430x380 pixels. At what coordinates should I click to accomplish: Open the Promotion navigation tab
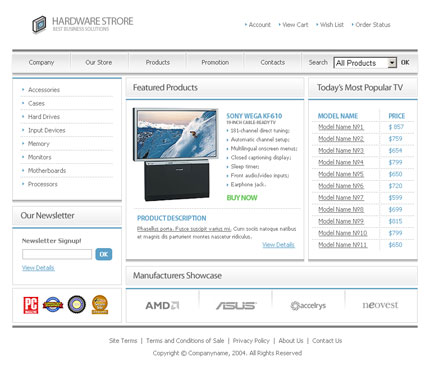(x=215, y=62)
